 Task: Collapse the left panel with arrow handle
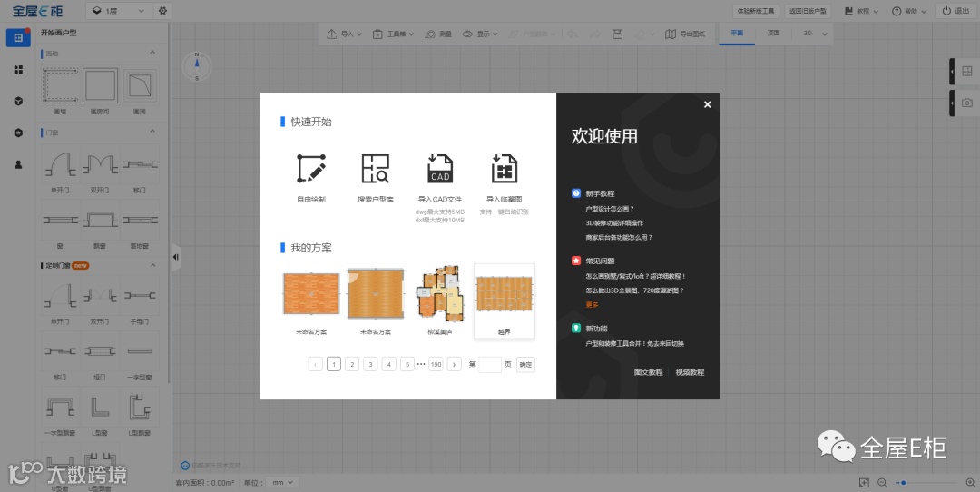coord(176,257)
